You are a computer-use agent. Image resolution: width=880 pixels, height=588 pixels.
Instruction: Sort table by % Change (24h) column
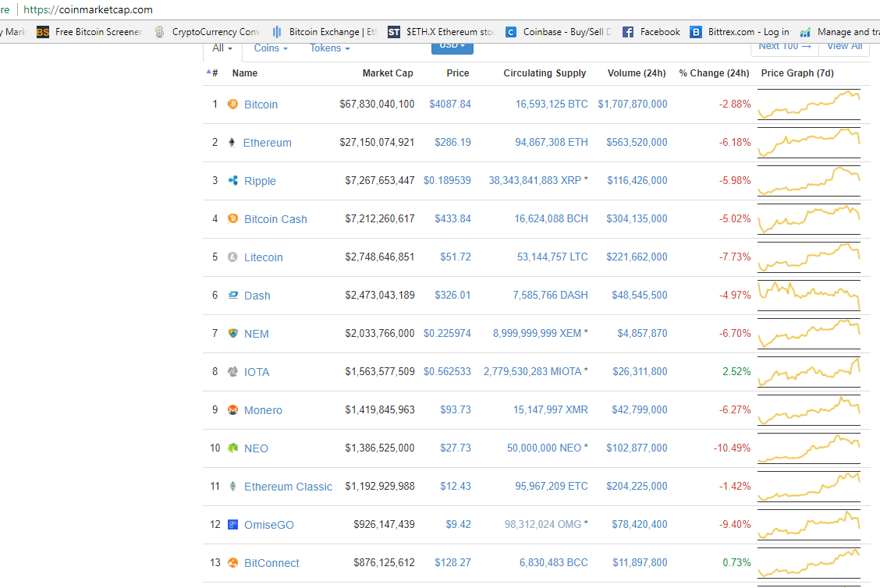point(714,73)
